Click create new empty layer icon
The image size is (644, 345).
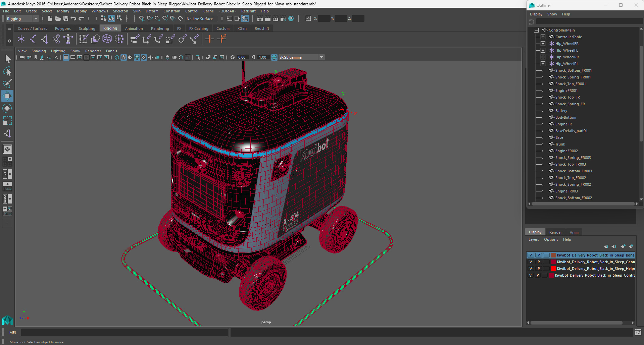click(623, 247)
